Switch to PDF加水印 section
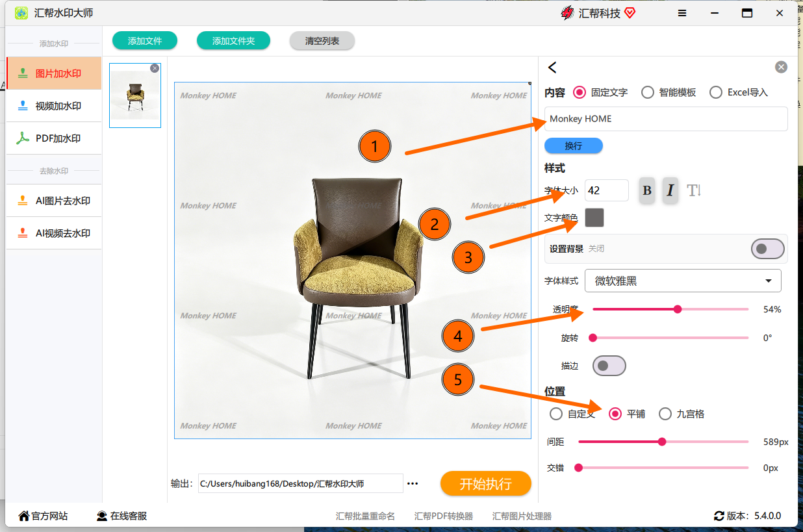 point(54,138)
